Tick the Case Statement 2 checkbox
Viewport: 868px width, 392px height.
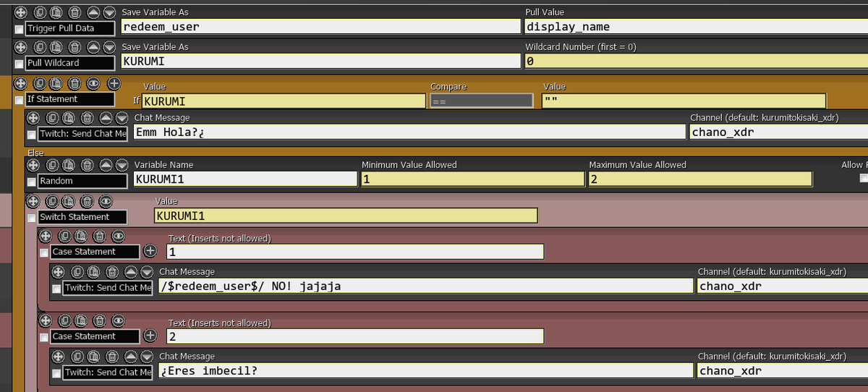44,337
